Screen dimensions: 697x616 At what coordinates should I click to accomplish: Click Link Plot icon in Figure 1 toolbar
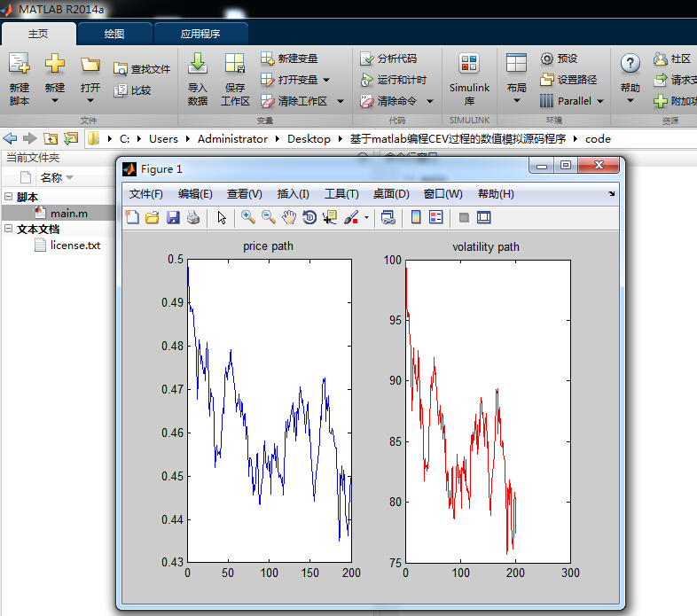tap(388, 217)
